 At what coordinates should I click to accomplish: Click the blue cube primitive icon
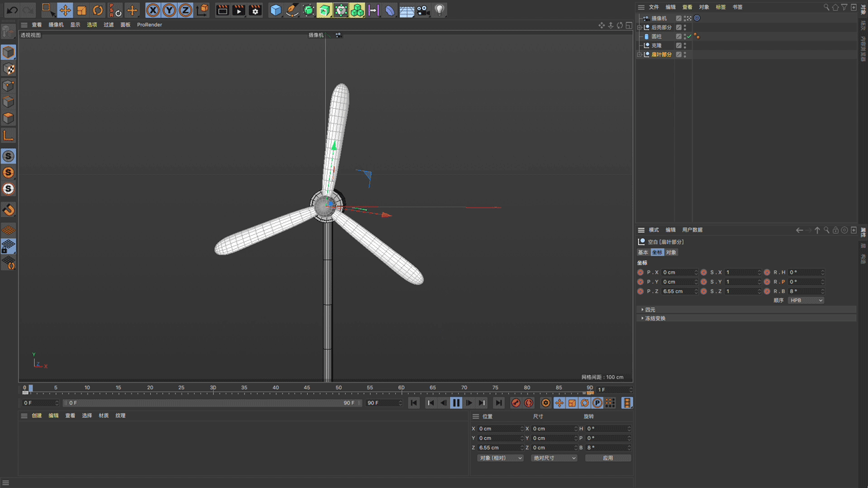[x=276, y=10]
